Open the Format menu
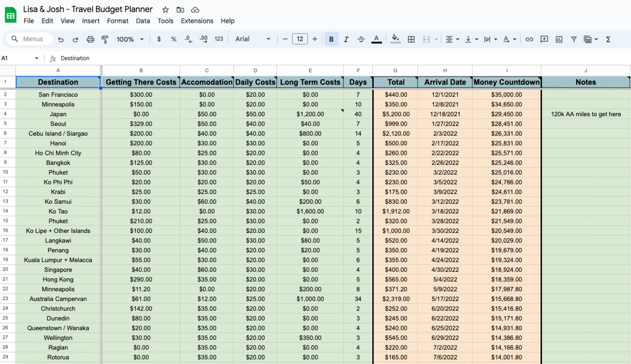 (x=118, y=21)
